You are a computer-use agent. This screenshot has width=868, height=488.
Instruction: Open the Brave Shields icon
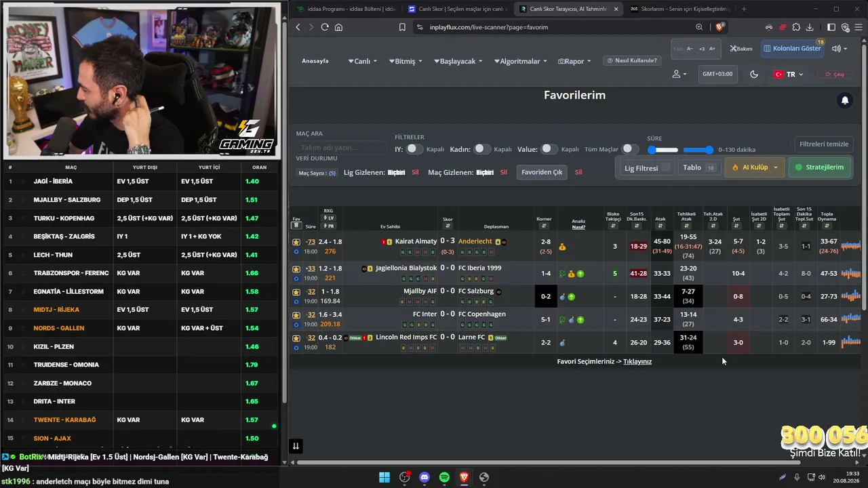pos(720,27)
